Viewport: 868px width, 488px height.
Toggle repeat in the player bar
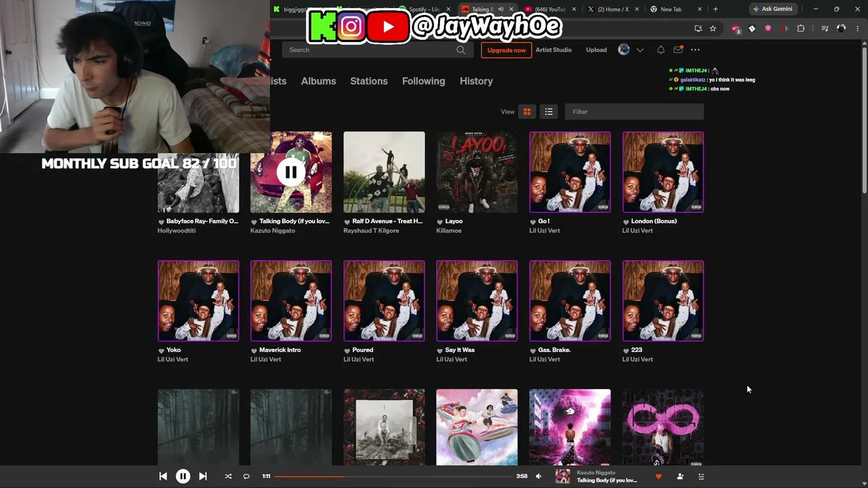coord(246,476)
